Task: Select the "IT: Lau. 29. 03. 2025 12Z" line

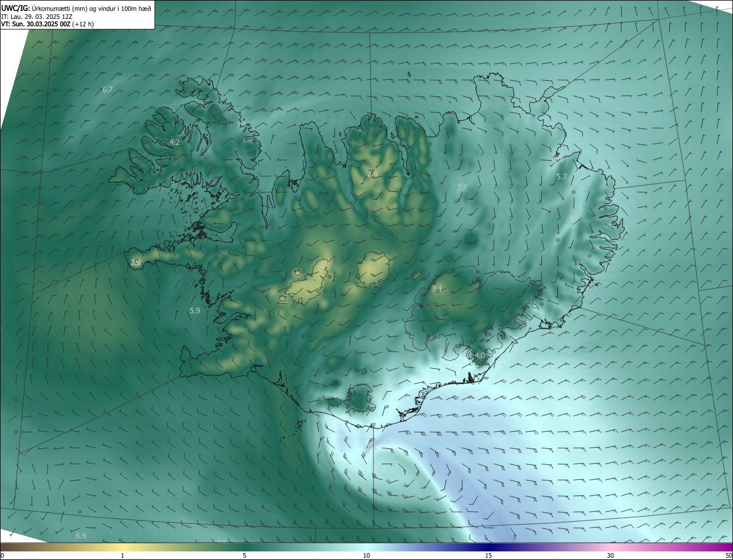Action: pos(37,17)
